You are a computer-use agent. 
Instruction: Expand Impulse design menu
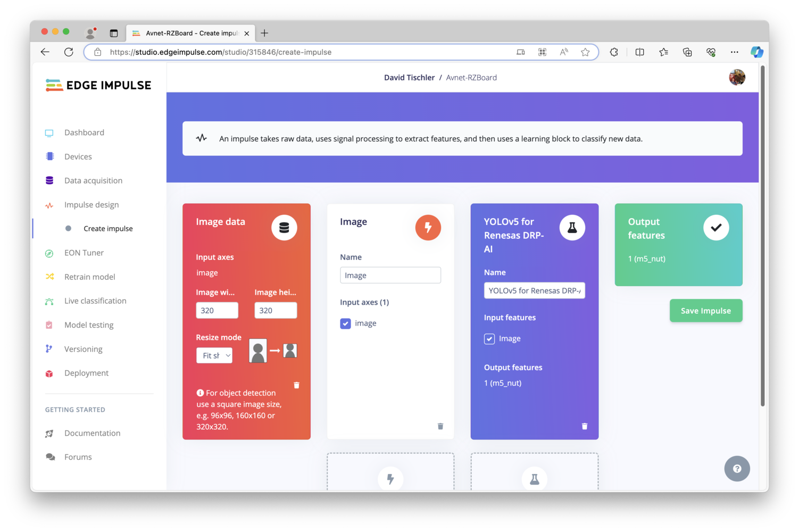point(91,205)
